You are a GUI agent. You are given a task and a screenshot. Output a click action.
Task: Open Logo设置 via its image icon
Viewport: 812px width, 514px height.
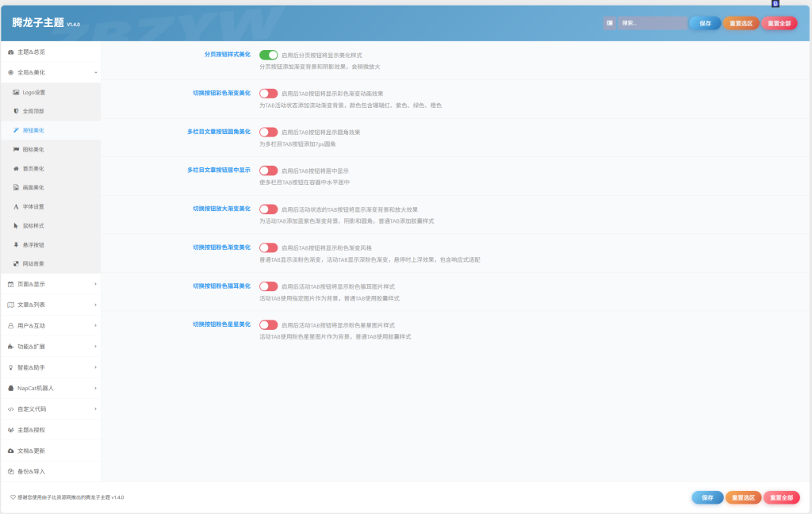[16, 92]
